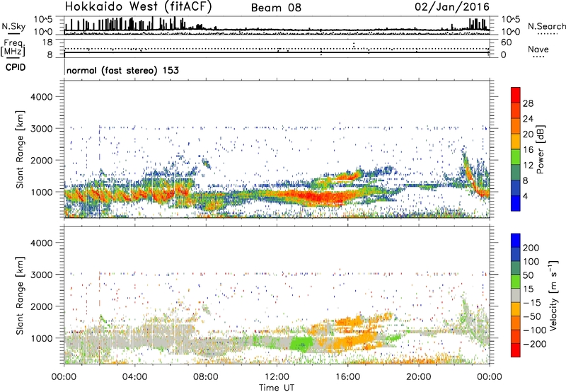566x392 pixels.
Task: Click the 'Velocity [m s-1]' color bar label
Action: (553, 295)
